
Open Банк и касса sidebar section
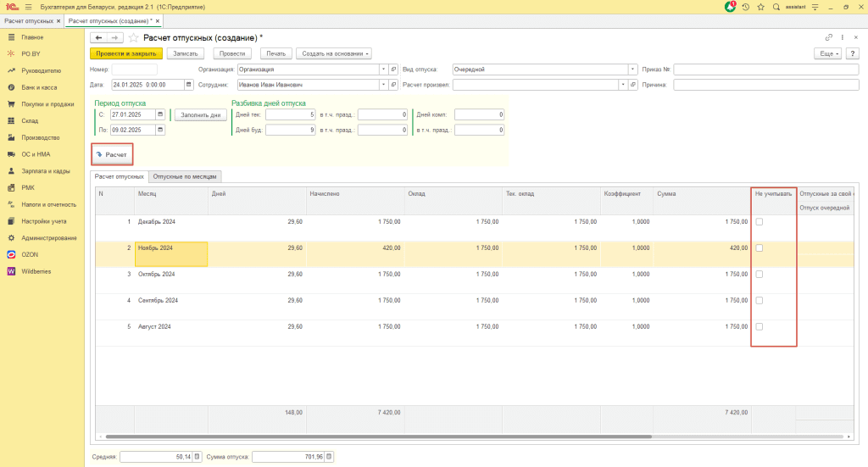[39, 87]
